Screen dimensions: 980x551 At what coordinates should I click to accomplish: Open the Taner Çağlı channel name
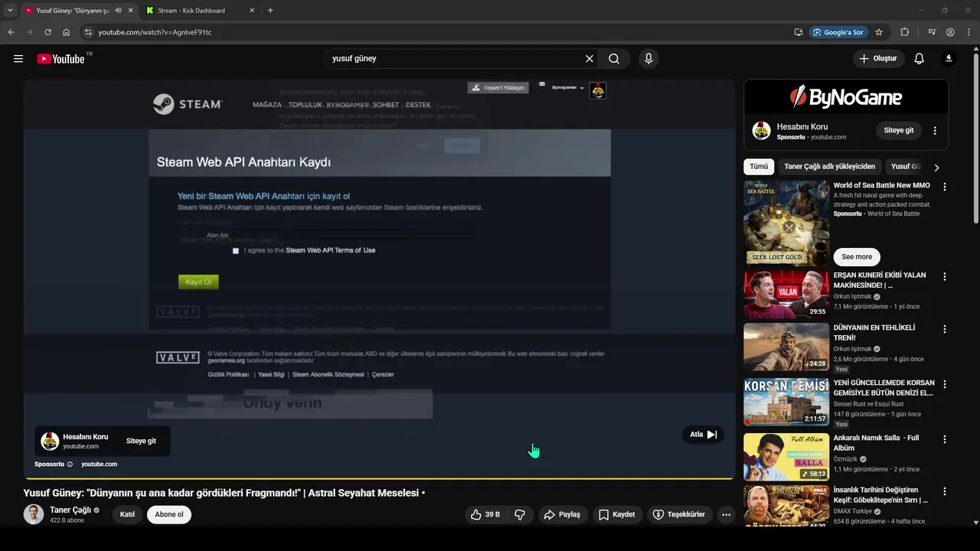click(x=70, y=510)
